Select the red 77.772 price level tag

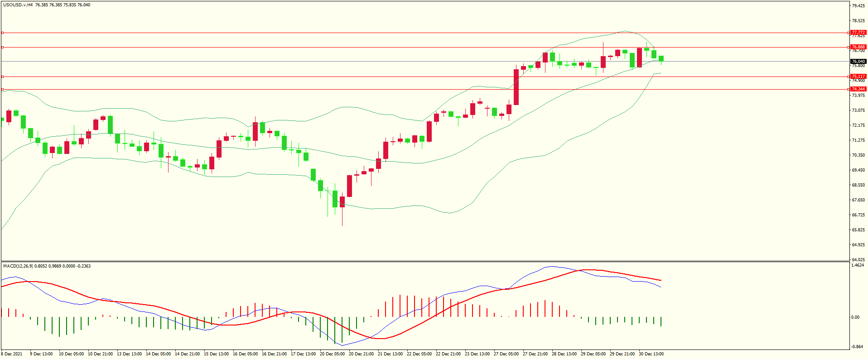[x=858, y=33]
